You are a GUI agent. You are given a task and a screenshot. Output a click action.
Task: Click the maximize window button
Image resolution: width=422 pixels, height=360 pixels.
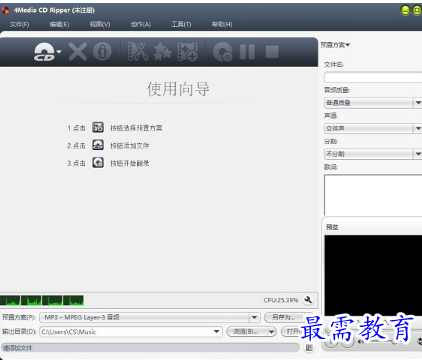click(417, 10)
